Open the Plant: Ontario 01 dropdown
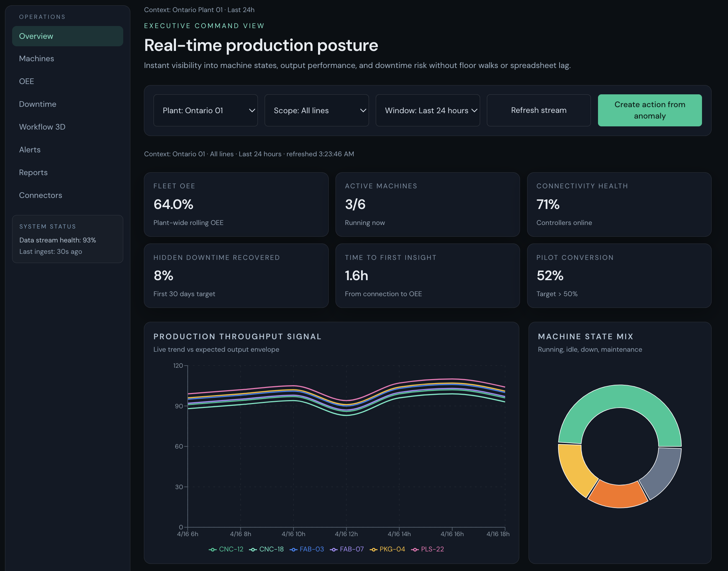Screen dimensions: 728x571 tap(206, 110)
